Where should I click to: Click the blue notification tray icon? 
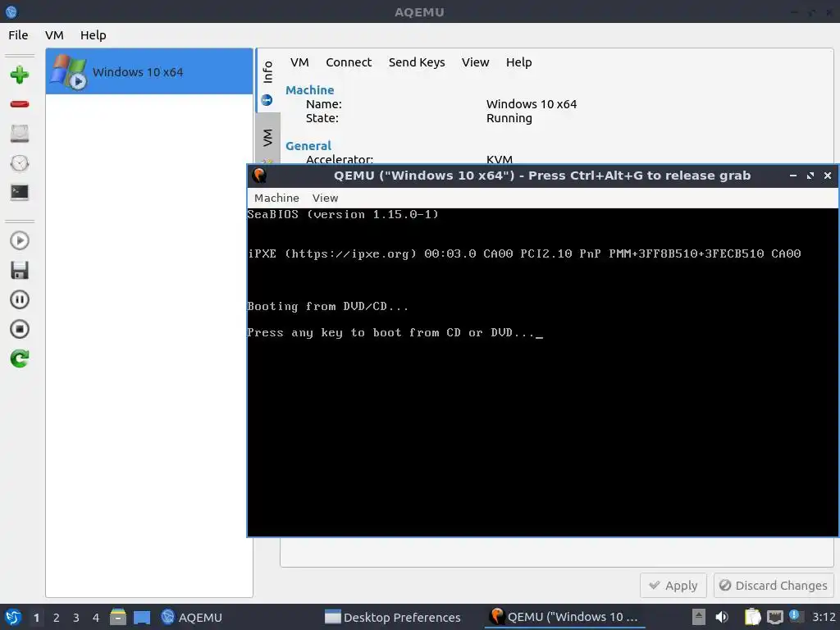point(795,615)
